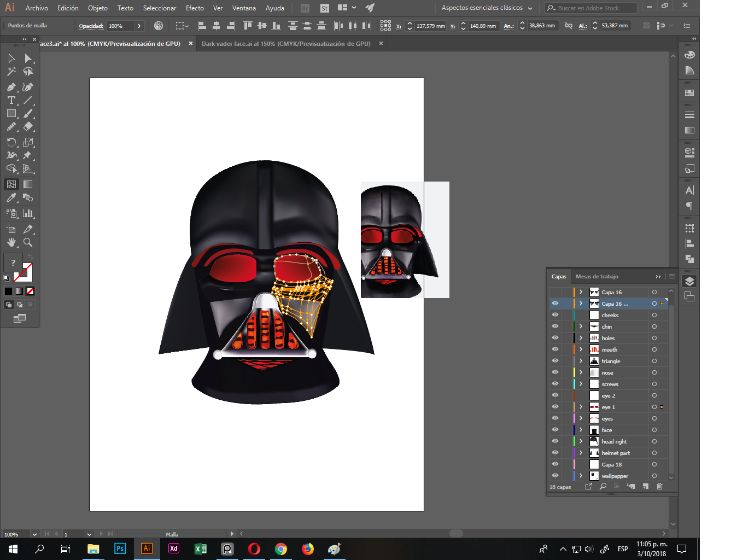This screenshot has height=560, width=737.
Task: Select the Selection (black arrow) tool
Action: 11,59
